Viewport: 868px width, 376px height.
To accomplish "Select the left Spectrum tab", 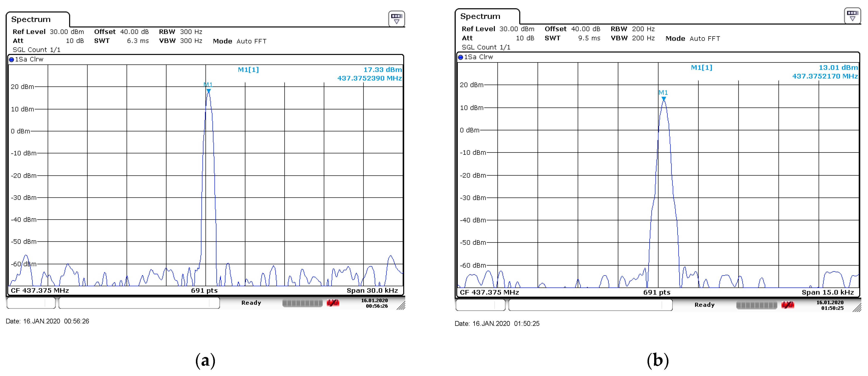I will click(x=31, y=20).
